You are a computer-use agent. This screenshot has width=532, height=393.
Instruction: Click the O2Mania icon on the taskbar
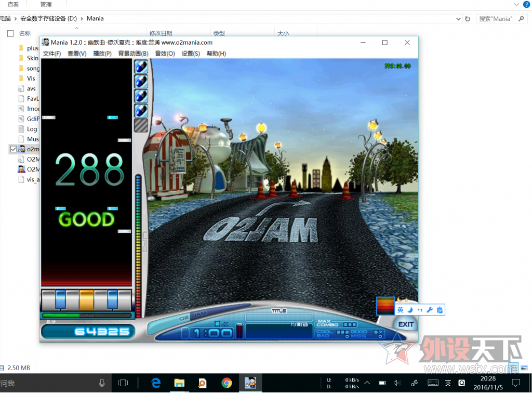pos(250,383)
